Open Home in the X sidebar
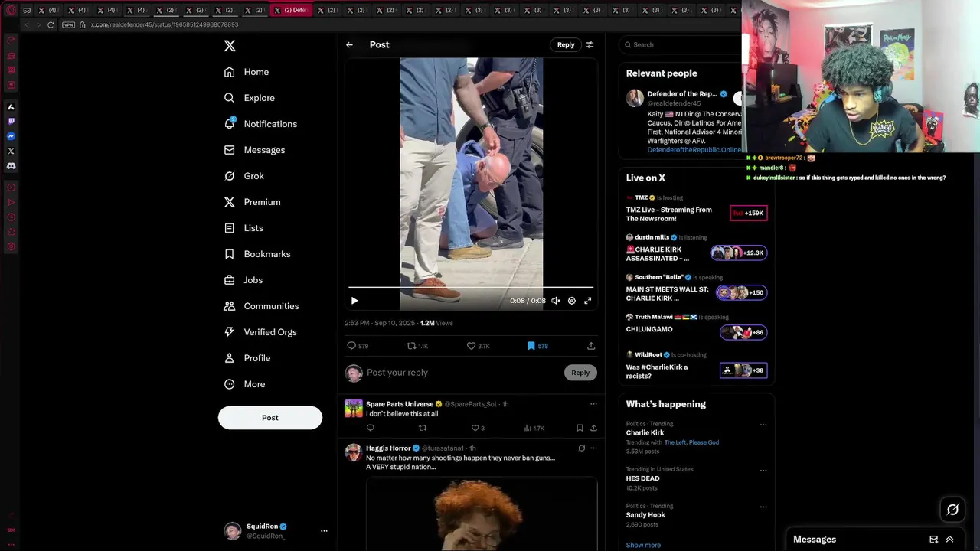The image size is (980, 551). 247,72
